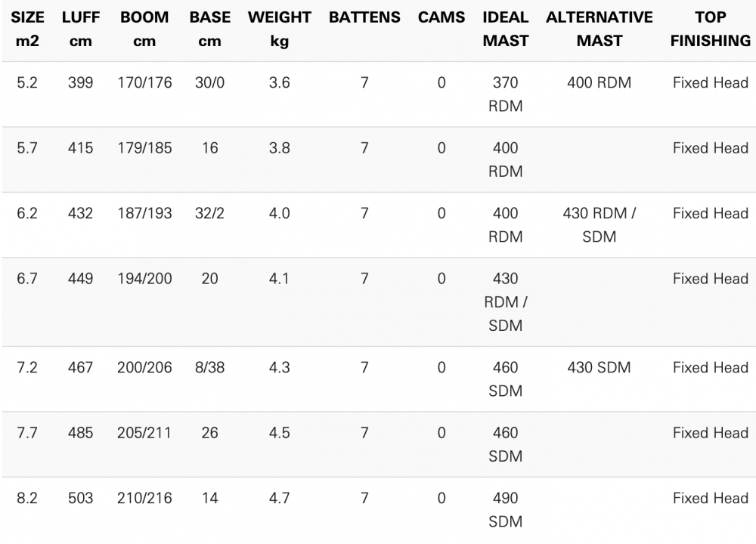756x544 pixels.
Task: Click the LUFF cm column header
Action: pos(80,29)
